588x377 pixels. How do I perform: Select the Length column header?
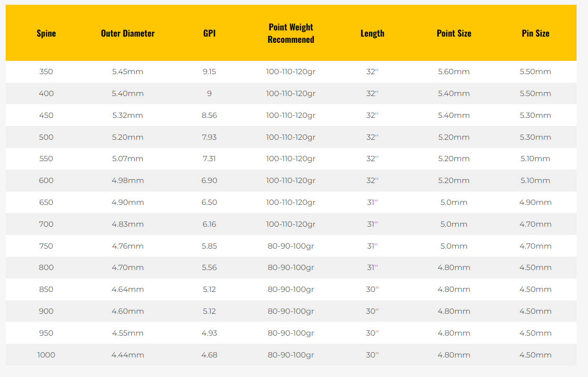point(372,33)
